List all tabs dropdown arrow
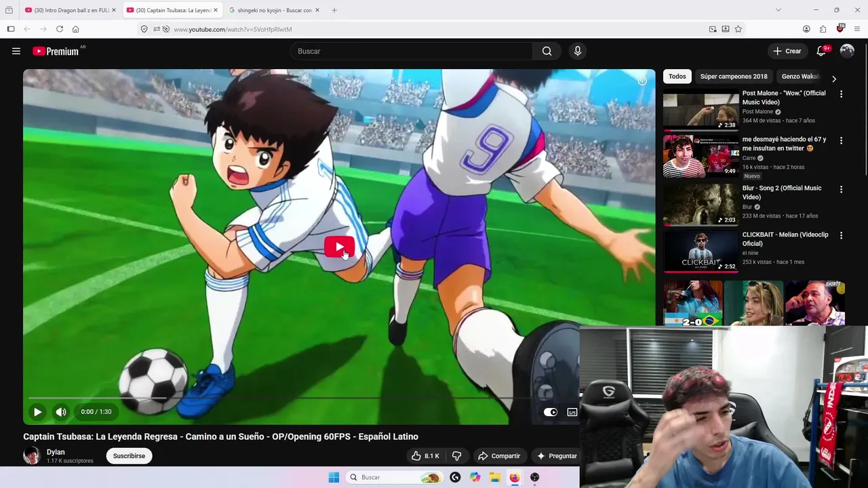 click(778, 10)
